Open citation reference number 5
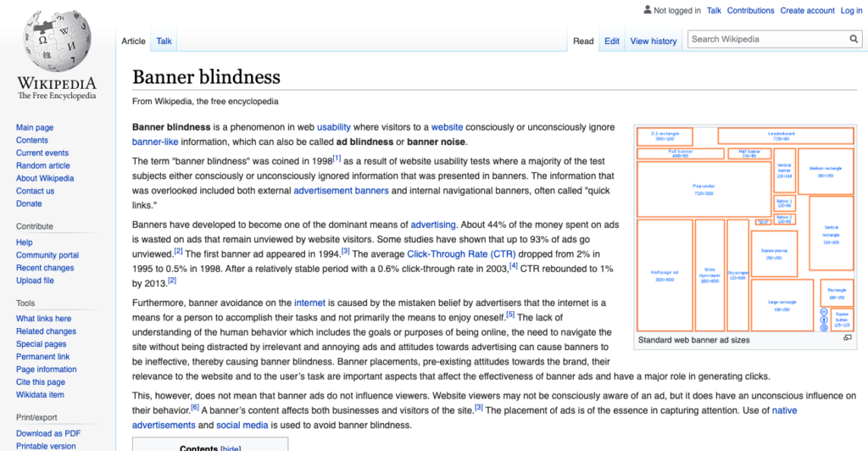Screen dimensions: 868x451 [x=510, y=315]
